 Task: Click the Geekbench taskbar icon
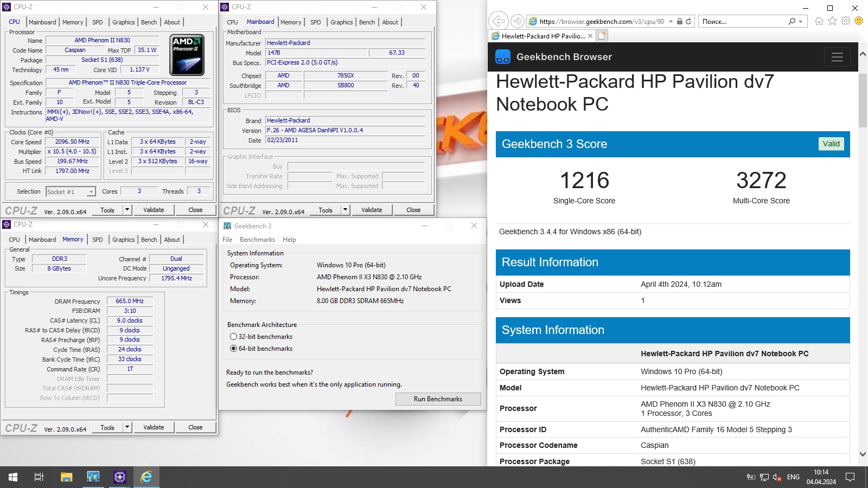coord(93,477)
